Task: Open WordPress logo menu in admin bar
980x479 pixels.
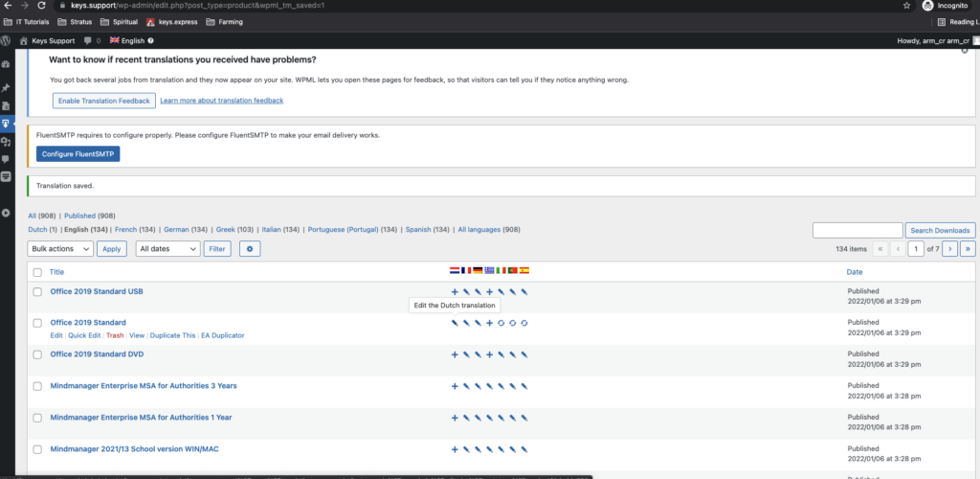Action: (8, 41)
